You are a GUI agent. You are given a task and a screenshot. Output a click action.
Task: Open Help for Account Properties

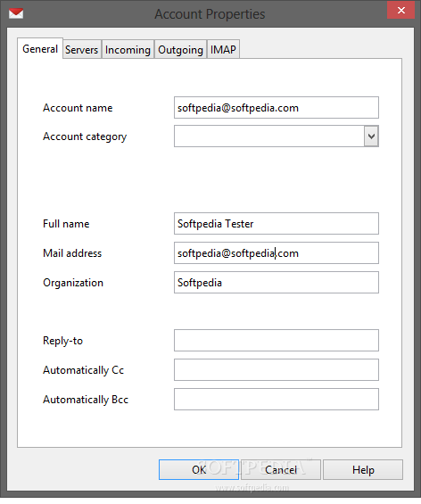(x=363, y=470)
